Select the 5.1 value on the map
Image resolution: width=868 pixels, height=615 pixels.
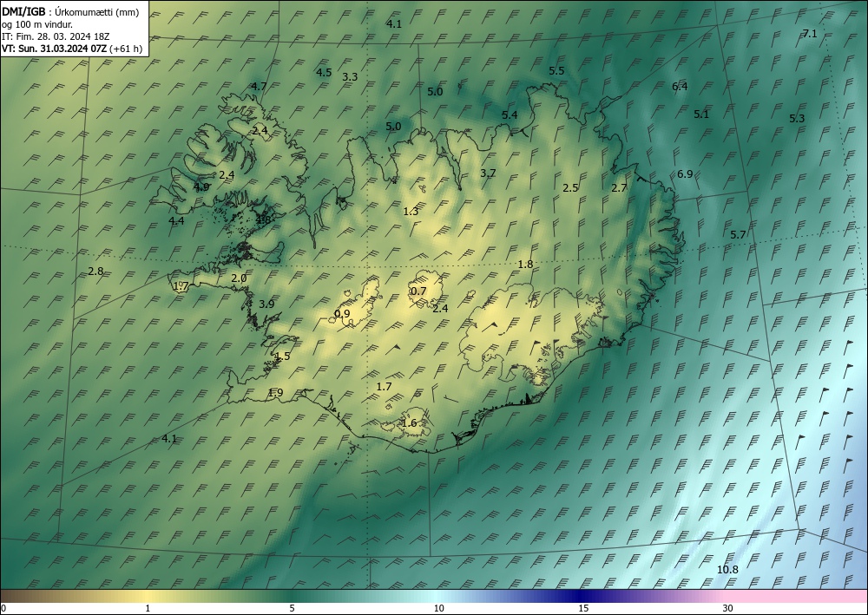point(701,114)
